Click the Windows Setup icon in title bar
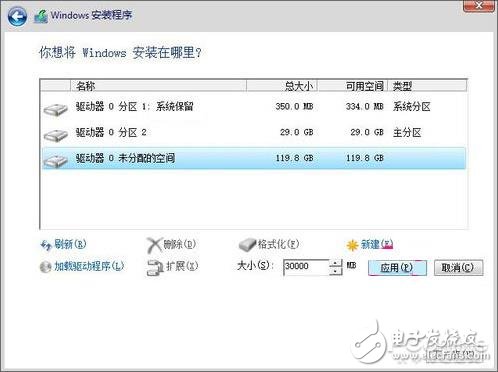This screenshot has width=498, height=372. [x=41, y=16]
